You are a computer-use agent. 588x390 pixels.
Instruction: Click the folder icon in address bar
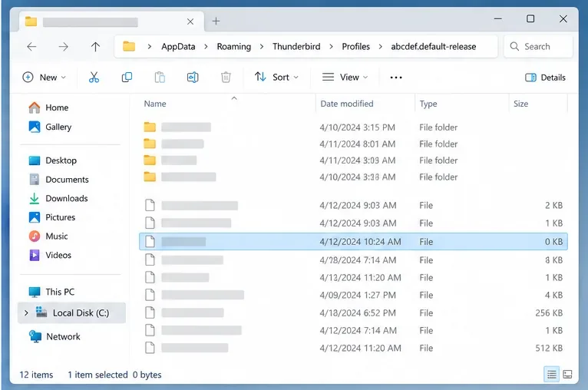point(129,47)
